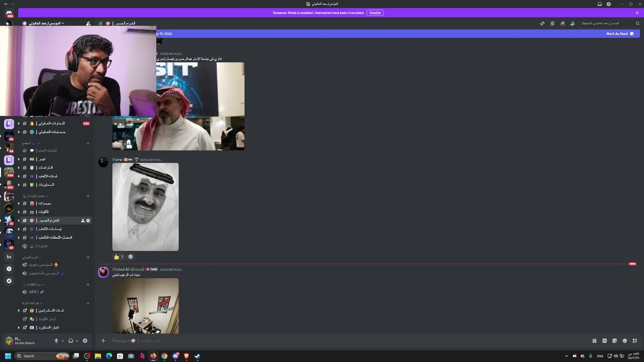Add a reaction with the smiley icon
This screenshot has height=362, width=644.
[x=130, y=257]
